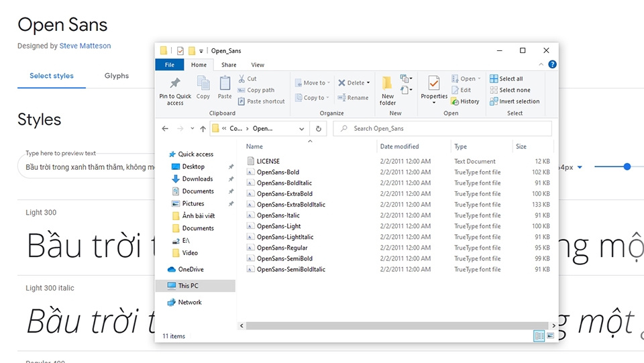Click the Properties quick-access title bar icon

click(180, 51)
